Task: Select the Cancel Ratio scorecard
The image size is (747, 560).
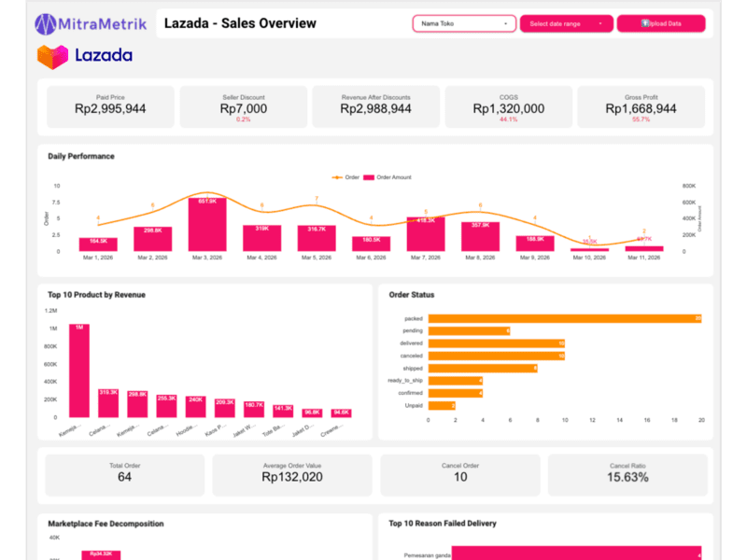Action: click(x=628, y=475)
